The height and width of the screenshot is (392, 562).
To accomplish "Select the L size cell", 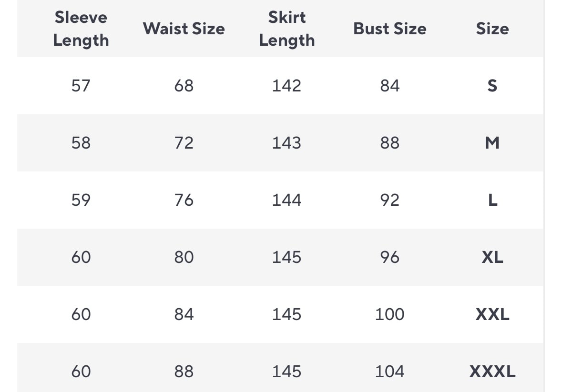I will pyautogui.click(x=492, y=200).
